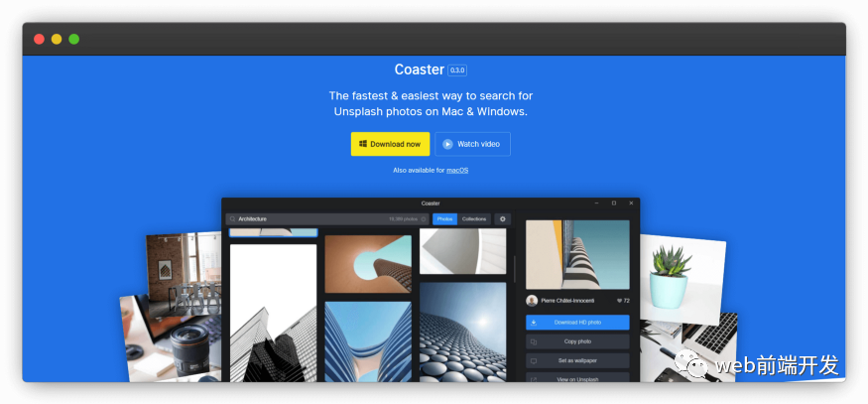Switch to the Photos tab
Screen dimensions: 868x404
444,219
